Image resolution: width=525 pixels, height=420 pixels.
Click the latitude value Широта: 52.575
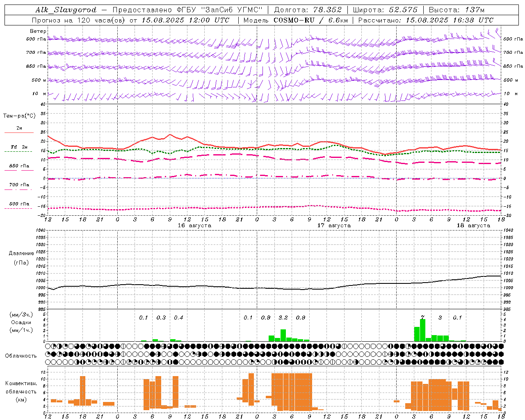(x=385, y=10)
